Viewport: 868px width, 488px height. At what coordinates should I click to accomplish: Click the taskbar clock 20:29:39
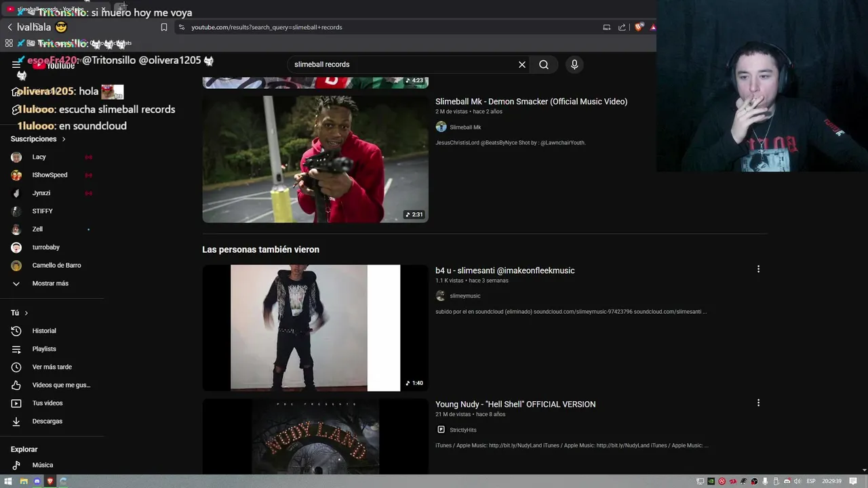tap(831, 481)
